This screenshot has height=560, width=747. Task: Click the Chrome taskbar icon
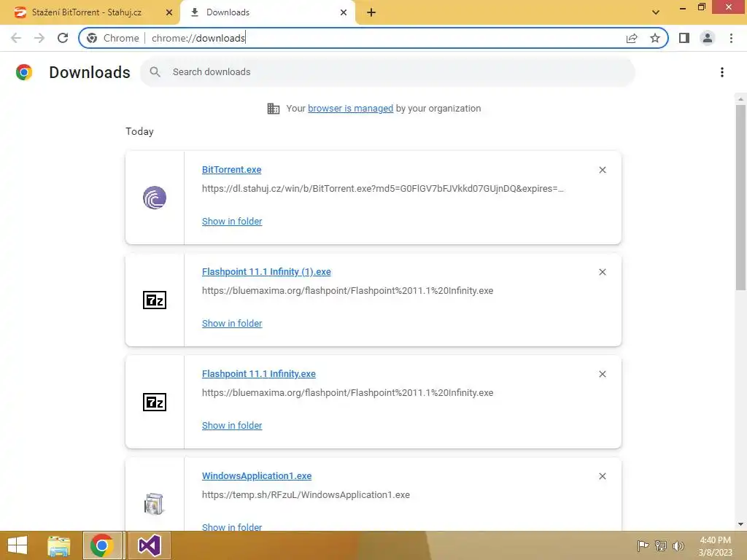[x=102, y=545]
